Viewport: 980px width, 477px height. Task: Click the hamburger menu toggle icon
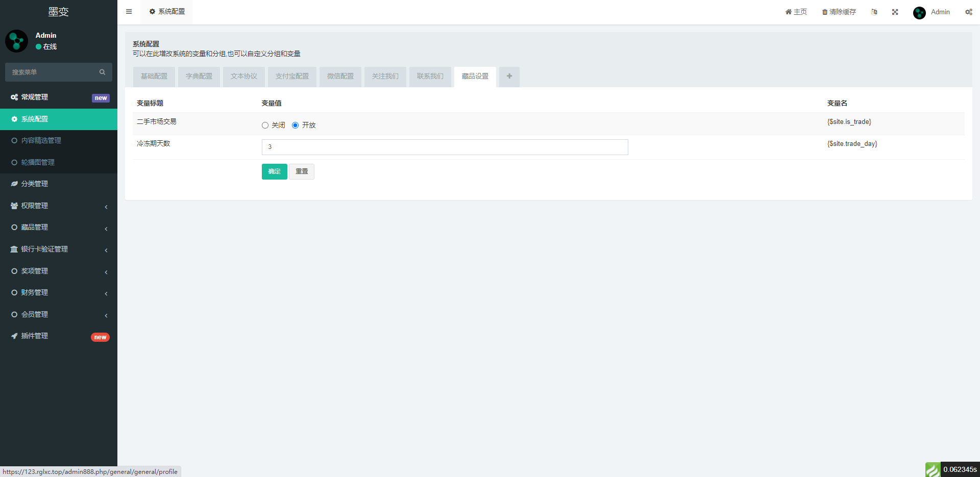pos(129,12)
